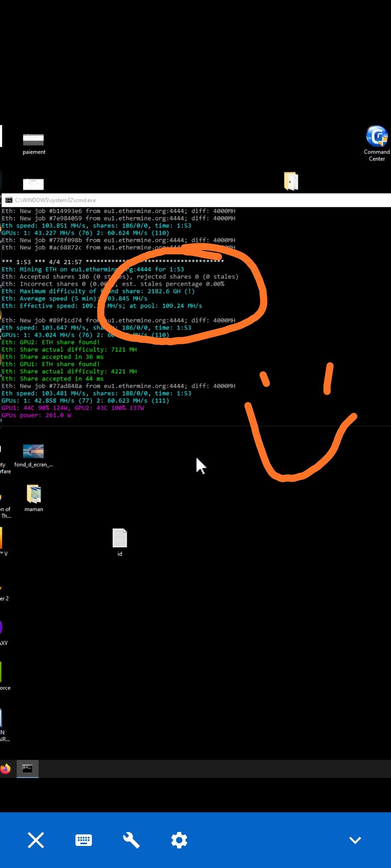Click the 'Eth: Mining ETH on' line
391x868 pixels.
pyautogui.click(x=93, y=269)
